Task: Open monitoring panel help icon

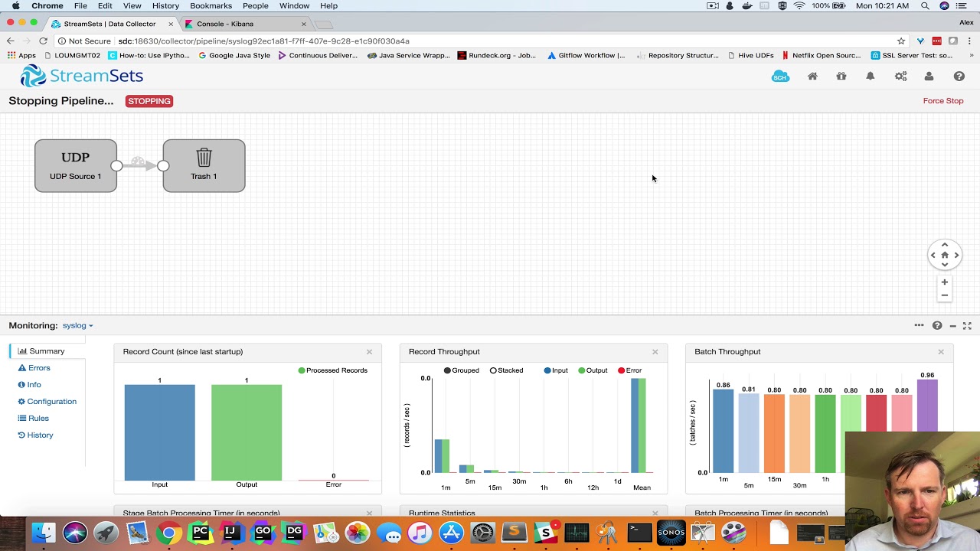Action: [937, 325]
